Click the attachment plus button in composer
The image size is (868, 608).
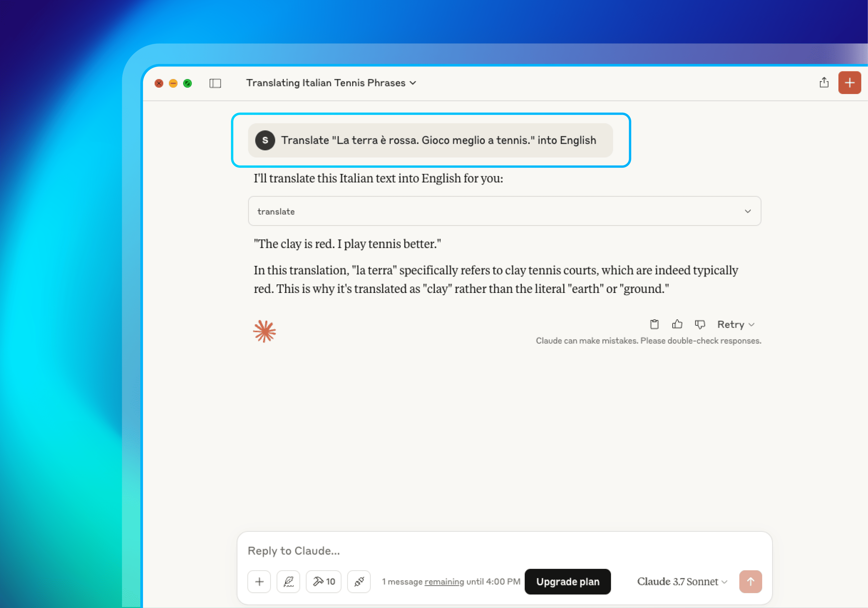tap(259, 582)
